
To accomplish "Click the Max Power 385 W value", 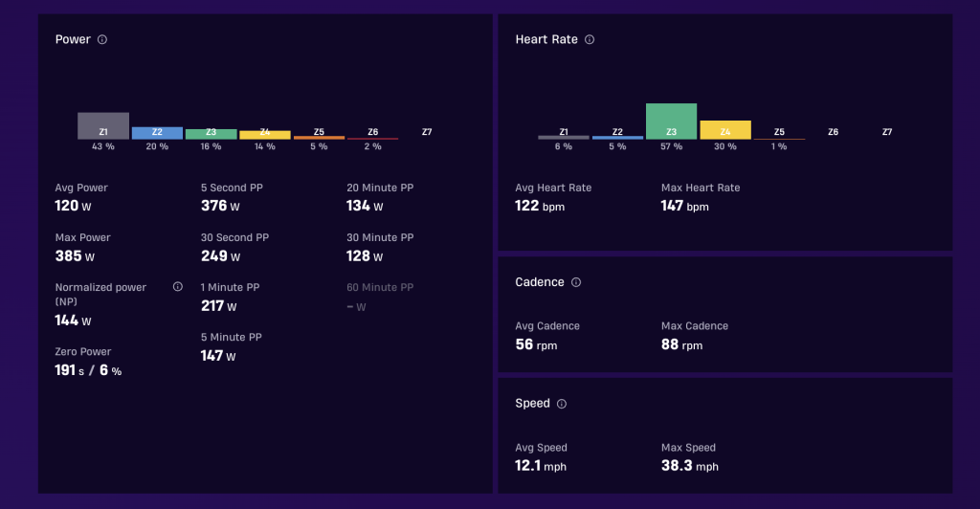I will [75, 255].
